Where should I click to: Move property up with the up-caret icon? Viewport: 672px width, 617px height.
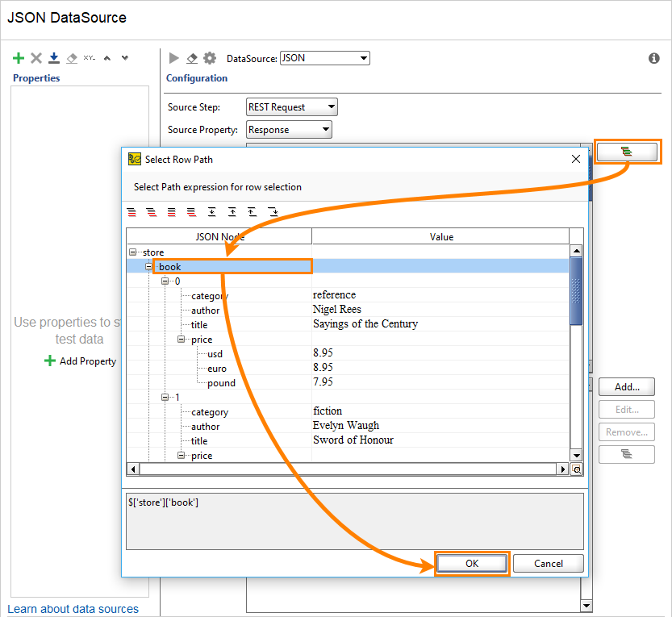[x=107, y=58]
